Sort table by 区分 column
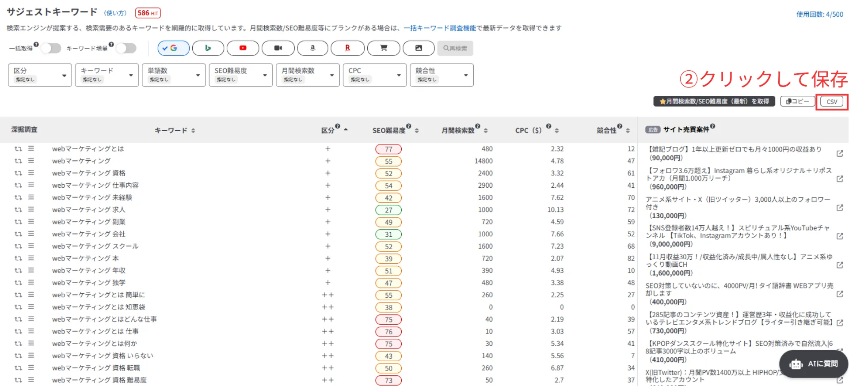868x386 pixels. (x=346, y=130)
